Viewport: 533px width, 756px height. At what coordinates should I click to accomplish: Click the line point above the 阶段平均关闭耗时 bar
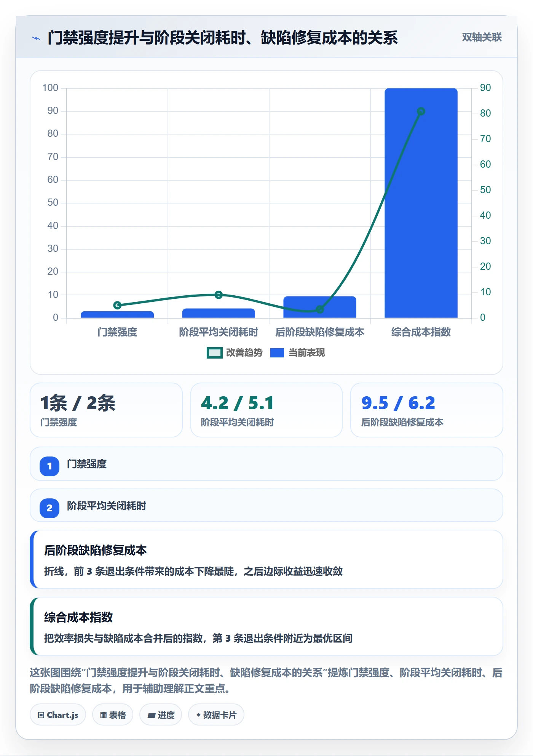pos(219,295)
